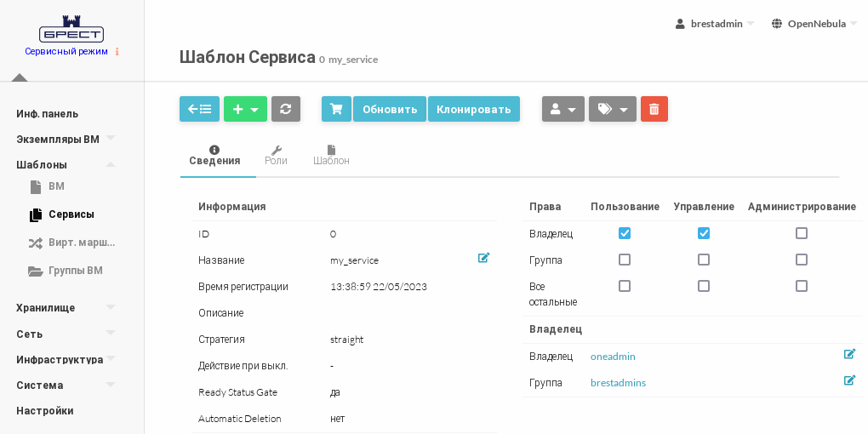Click the Обновить button
Image resolution: width=868 pixels, height=434 pixels.
tap(389, 109)
